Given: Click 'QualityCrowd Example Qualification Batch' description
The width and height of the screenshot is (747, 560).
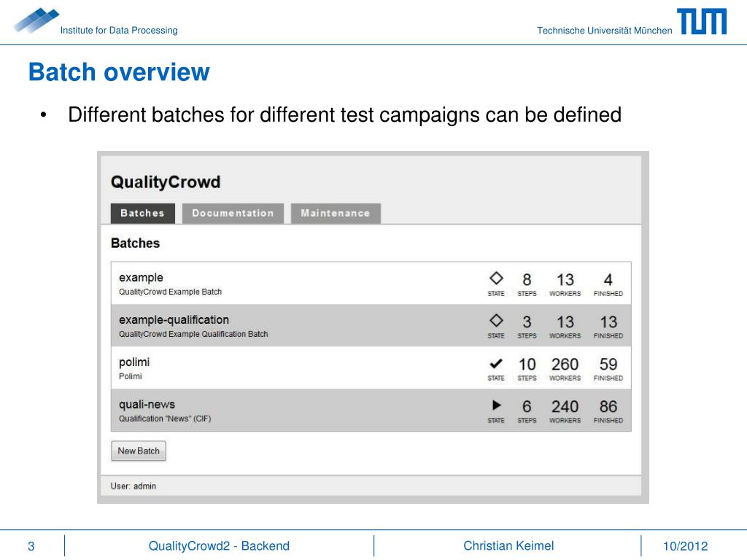Looking at the screenshot, I should tap(193, 334).
